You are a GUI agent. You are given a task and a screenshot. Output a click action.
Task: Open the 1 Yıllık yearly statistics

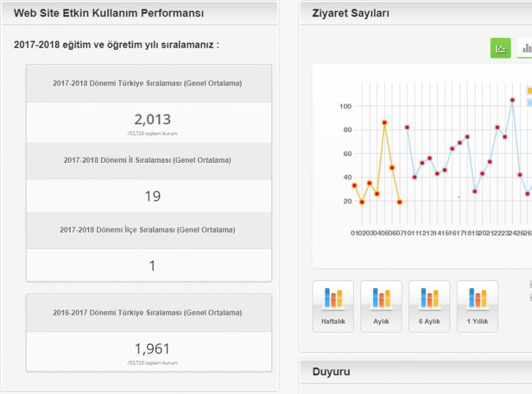pyautogui.click(x=477, y=306)
